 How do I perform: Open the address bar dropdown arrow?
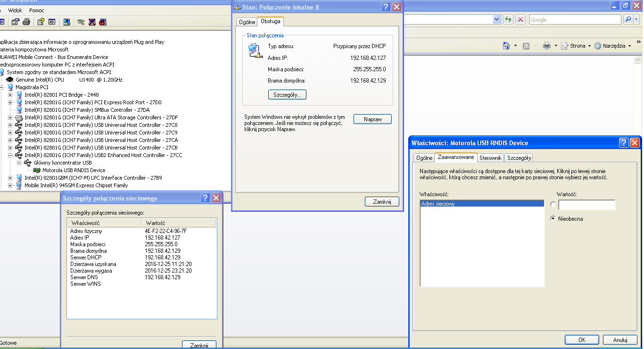(x=496, y=19)
